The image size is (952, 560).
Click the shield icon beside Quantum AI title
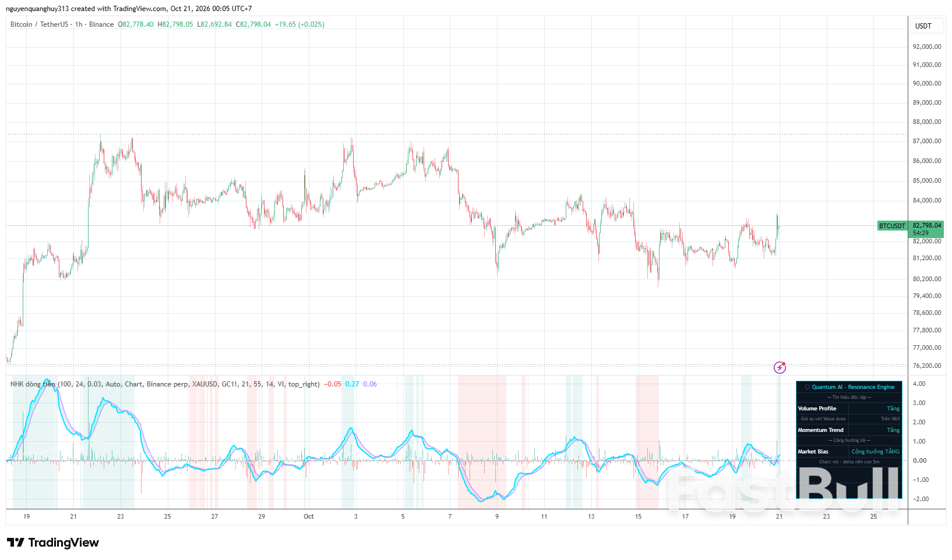807,387
